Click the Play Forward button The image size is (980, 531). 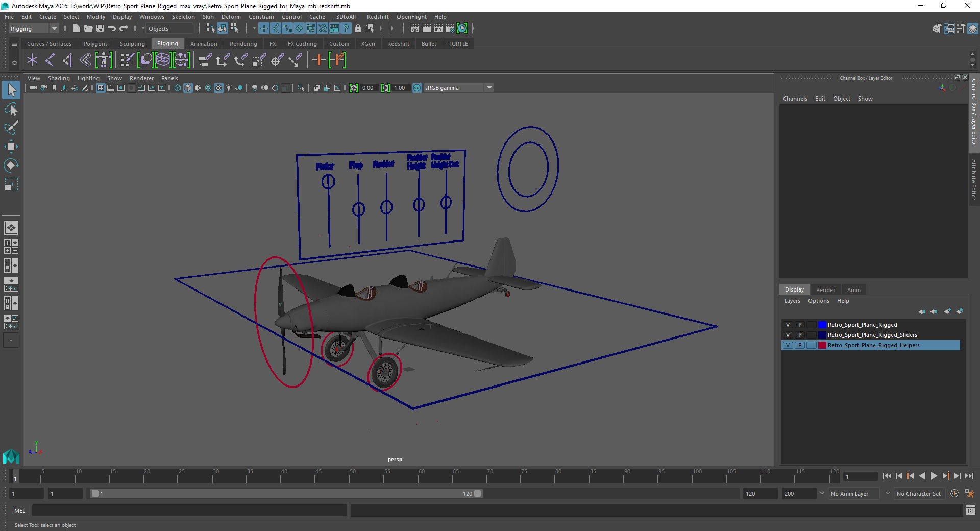934,476
